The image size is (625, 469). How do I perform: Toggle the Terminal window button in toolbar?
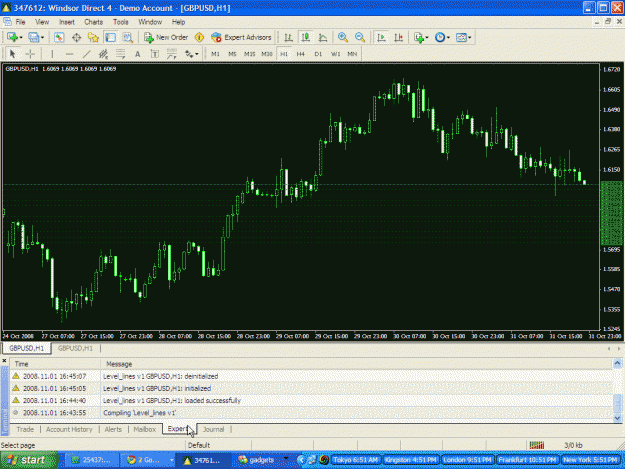(110, 37)
